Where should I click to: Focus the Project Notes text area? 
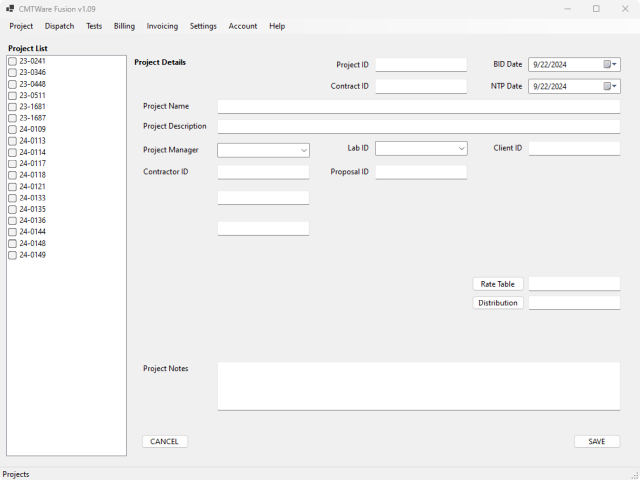click(418, 385)
